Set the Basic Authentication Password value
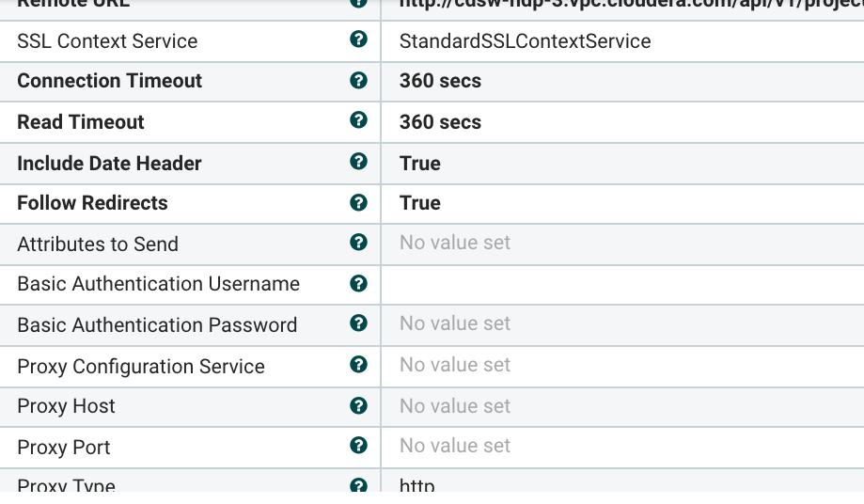 [x=455, y=323]
